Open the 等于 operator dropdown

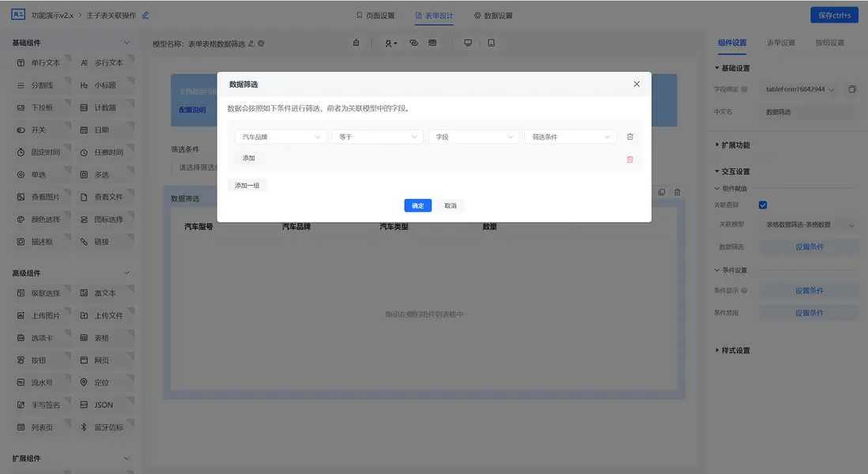tap(377, 136)
